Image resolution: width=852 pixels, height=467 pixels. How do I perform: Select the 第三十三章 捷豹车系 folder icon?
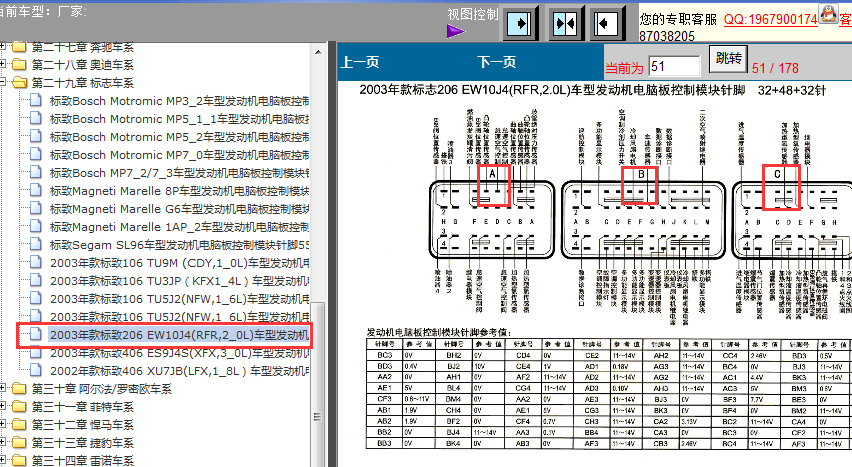coord(19,443)
